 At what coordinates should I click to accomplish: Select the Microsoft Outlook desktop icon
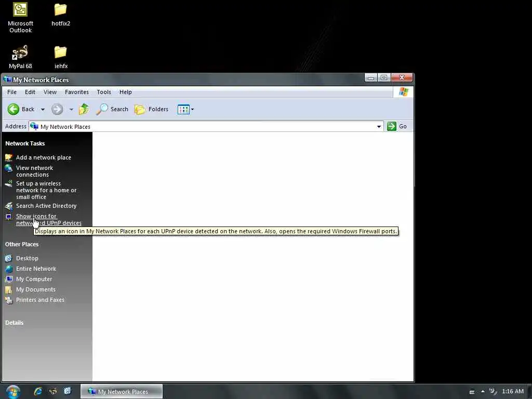20,17
